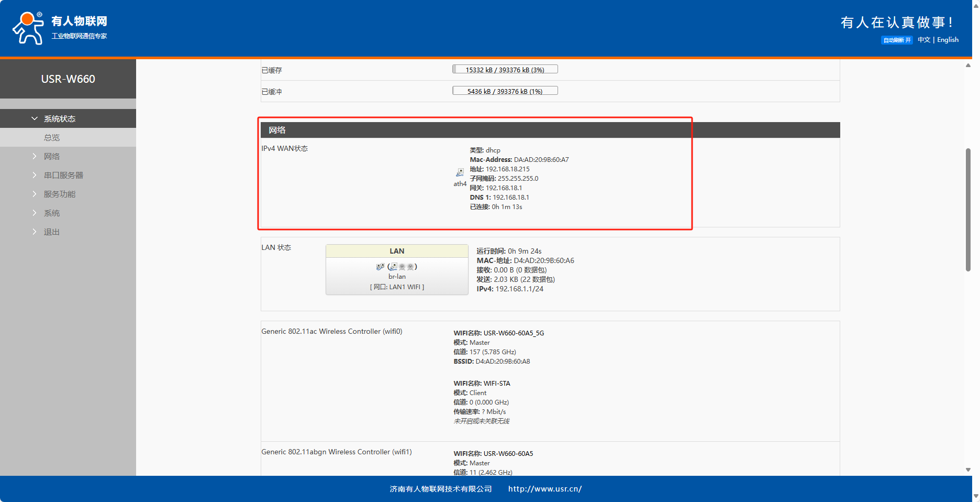The width and height of the screenshot is (980, 502).
Task: Click the ethernet port icon inside br-lan parentheses
Action: tap(393, 267)
